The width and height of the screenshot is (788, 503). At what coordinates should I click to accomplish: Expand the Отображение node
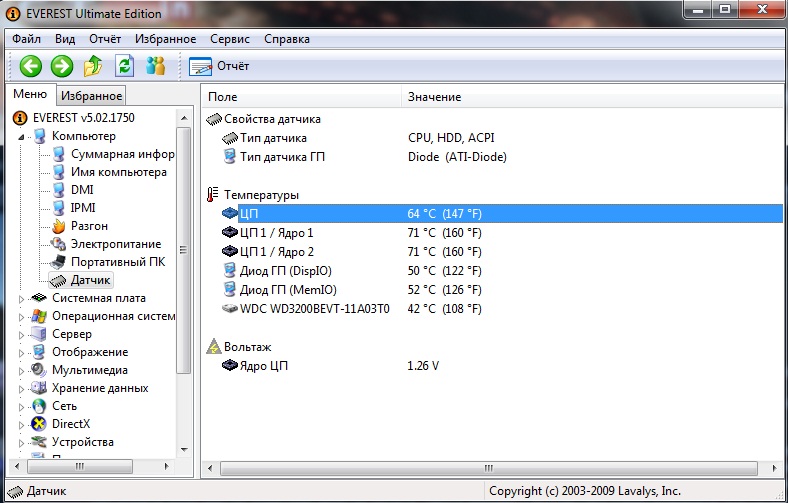click(21, 353)
